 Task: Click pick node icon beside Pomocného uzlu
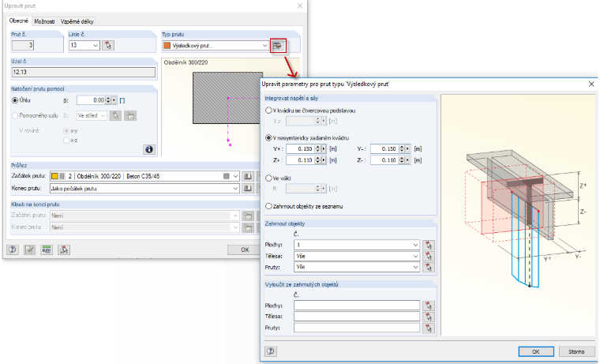tap(115, 115)
